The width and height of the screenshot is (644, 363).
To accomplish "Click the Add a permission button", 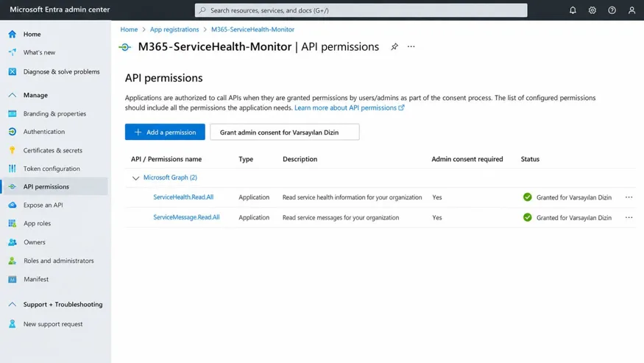I will (x=165, y=132).
